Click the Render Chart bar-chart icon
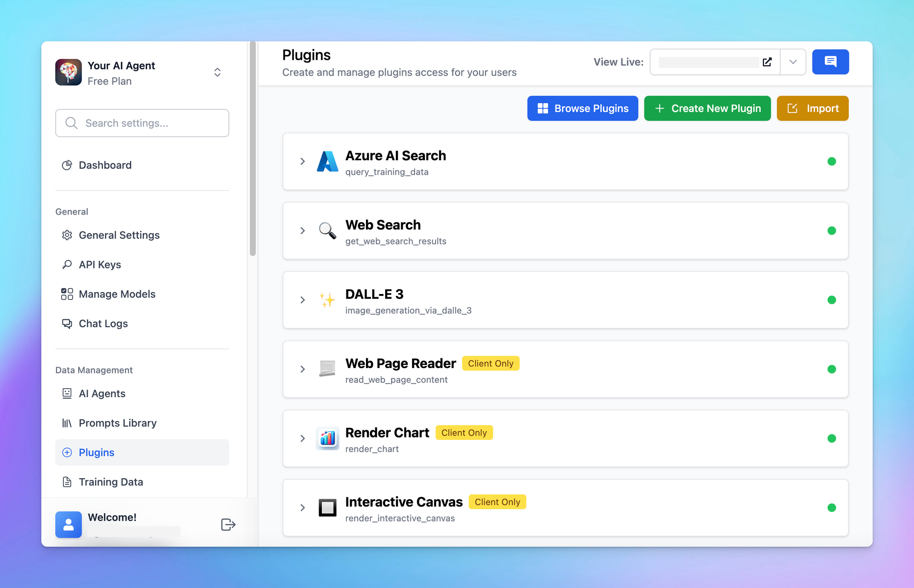 point(327,438)
